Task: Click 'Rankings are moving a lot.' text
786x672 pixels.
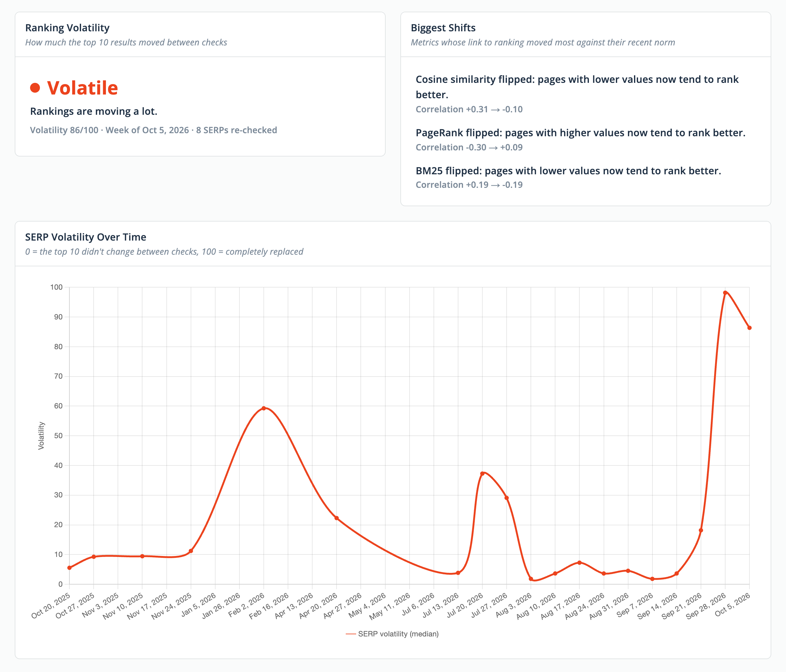Action: pyautogui.click(x=94, y=111)
